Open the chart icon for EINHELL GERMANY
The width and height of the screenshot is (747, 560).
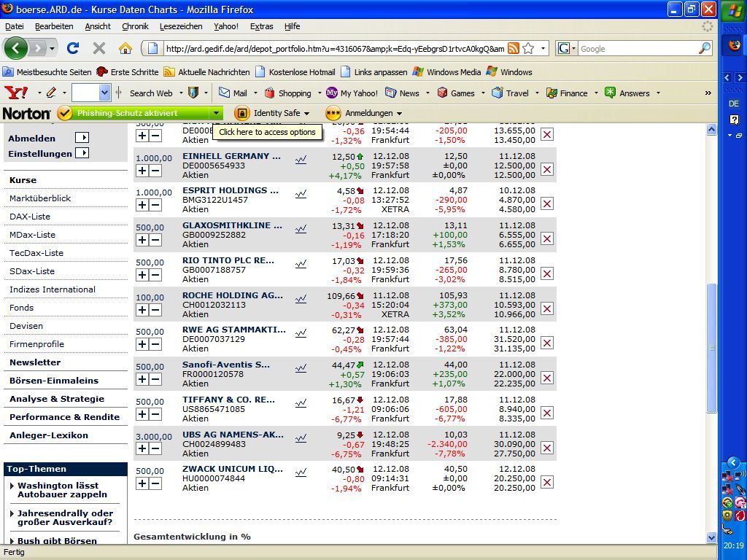coord(301,160)
